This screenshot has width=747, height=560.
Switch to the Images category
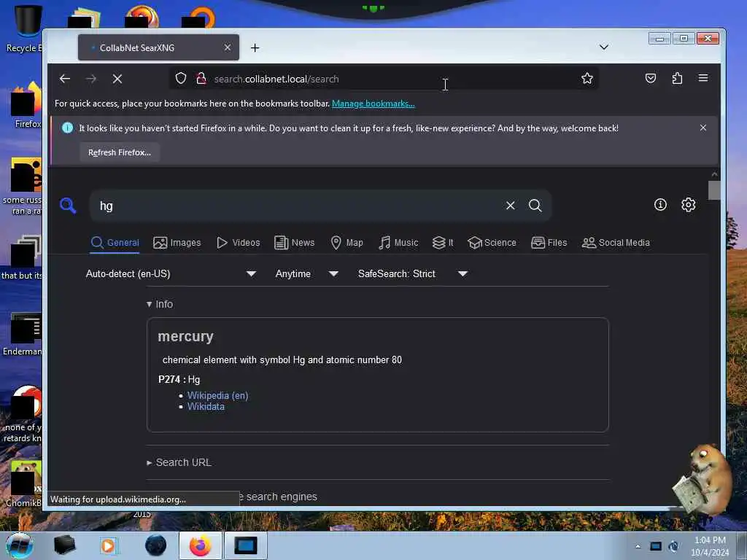point(177,242)
